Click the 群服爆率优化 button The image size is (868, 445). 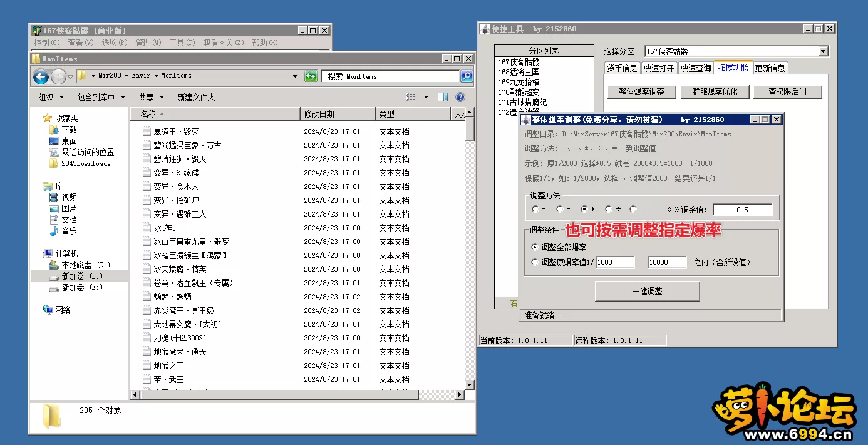click(715, 91)
